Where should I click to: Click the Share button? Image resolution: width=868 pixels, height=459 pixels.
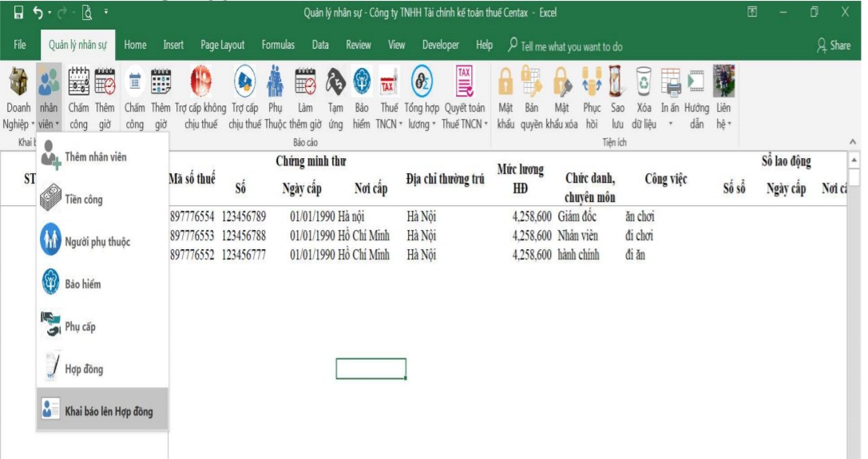(x=833, y=46)
